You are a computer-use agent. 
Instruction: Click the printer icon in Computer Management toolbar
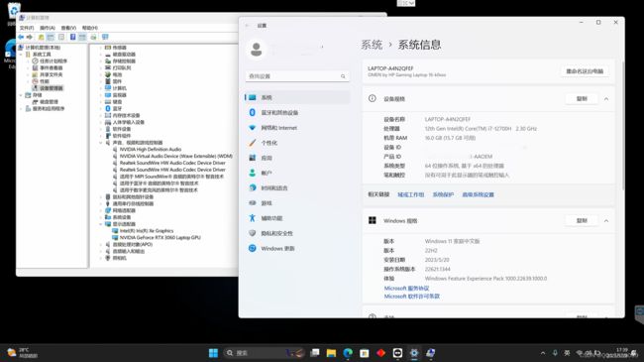pyautogui.click(x=94, y=37)
